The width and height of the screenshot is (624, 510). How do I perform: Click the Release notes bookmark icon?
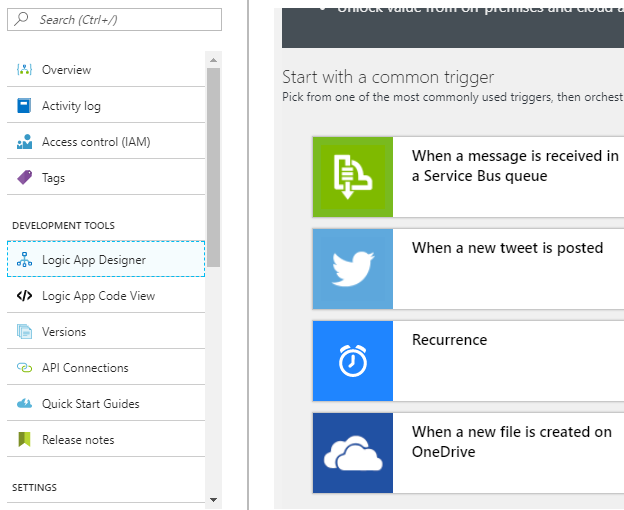[x=25, y=440]
